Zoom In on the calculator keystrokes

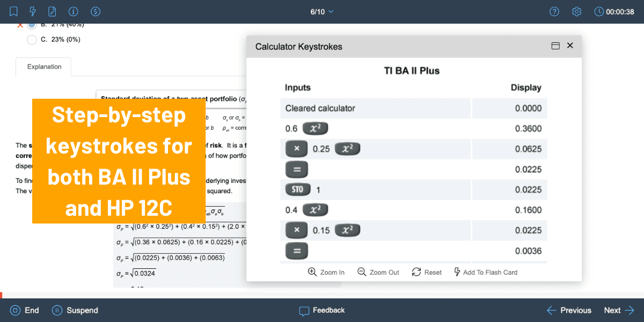pos(326,272)
